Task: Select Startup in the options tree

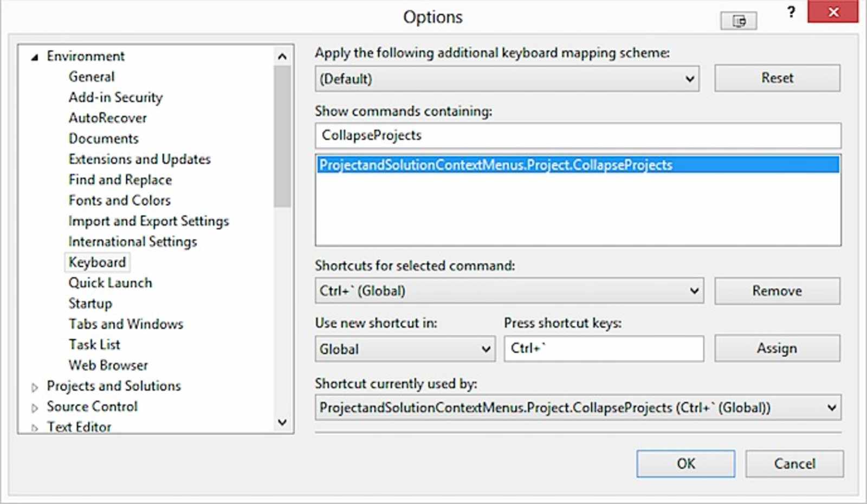Action: click(x=90, y=303)
